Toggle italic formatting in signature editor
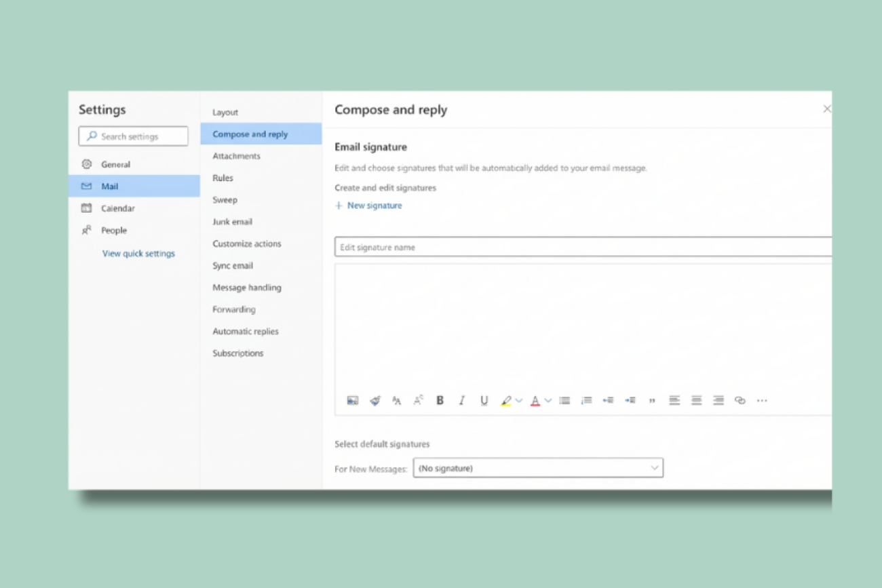Screen dimensions: 882x588 (x=461, y=401)
